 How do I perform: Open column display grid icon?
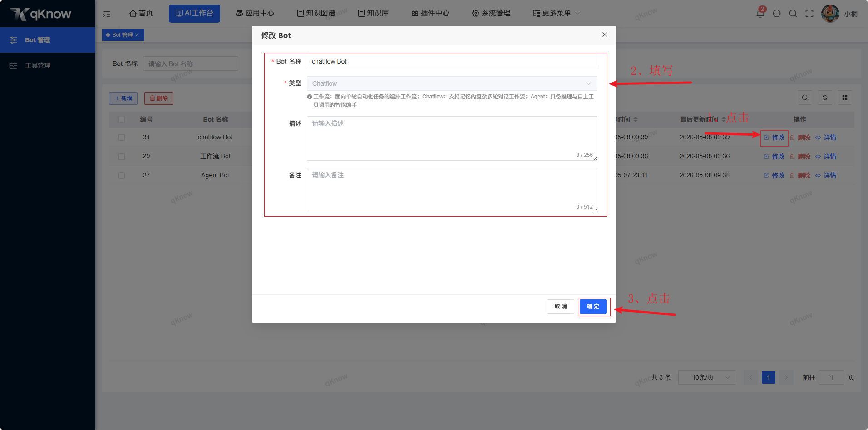pos(845,98)
